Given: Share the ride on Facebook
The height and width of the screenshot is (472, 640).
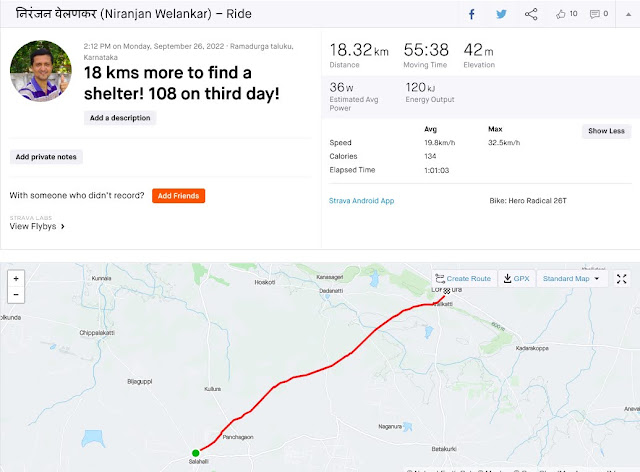Looking at the screenshot, I should (471, 14).
